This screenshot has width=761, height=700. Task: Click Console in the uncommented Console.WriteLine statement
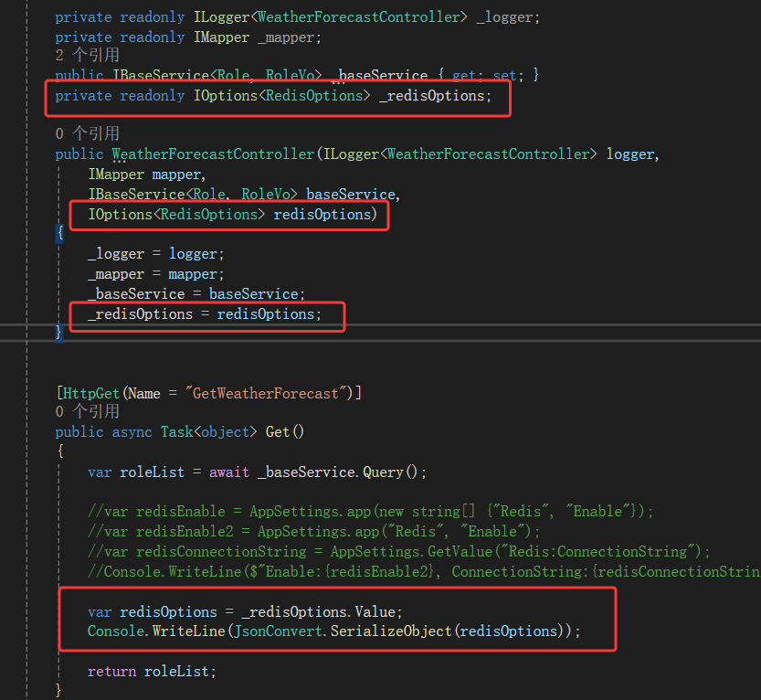point(116,631)
